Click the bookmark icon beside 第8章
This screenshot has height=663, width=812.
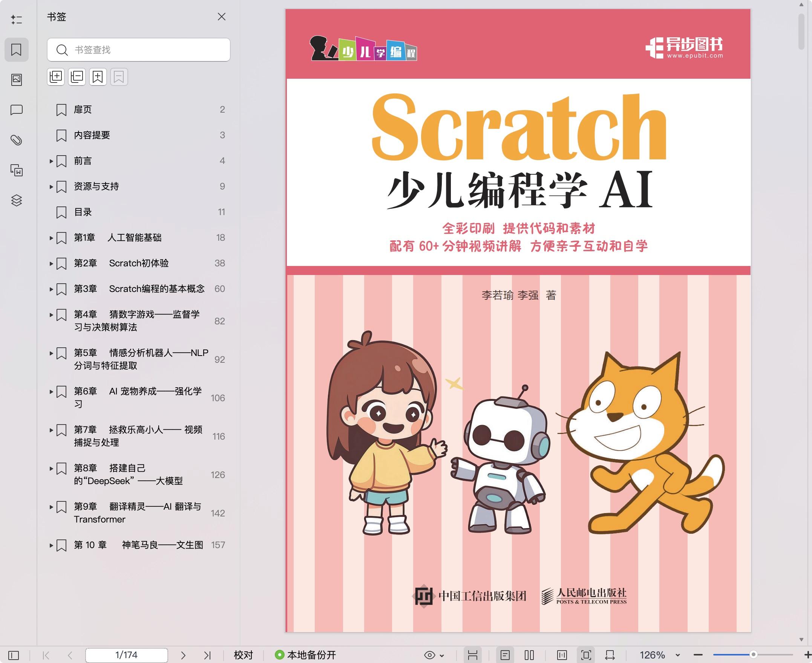[61, 469]
